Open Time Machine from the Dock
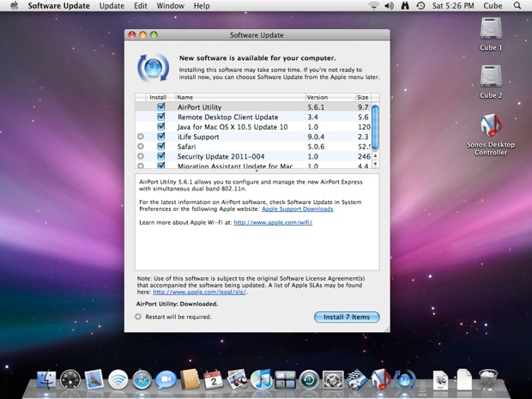 click(309, 379)
